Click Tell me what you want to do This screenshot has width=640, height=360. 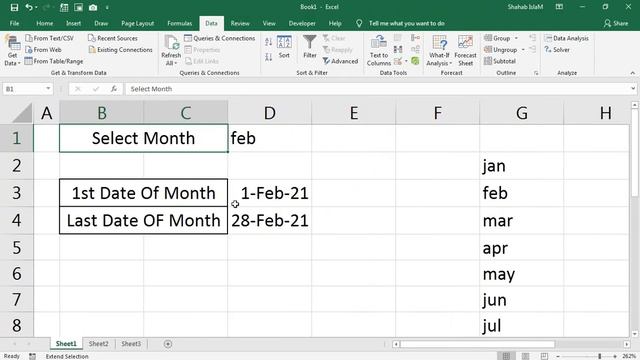pos(407,23)
